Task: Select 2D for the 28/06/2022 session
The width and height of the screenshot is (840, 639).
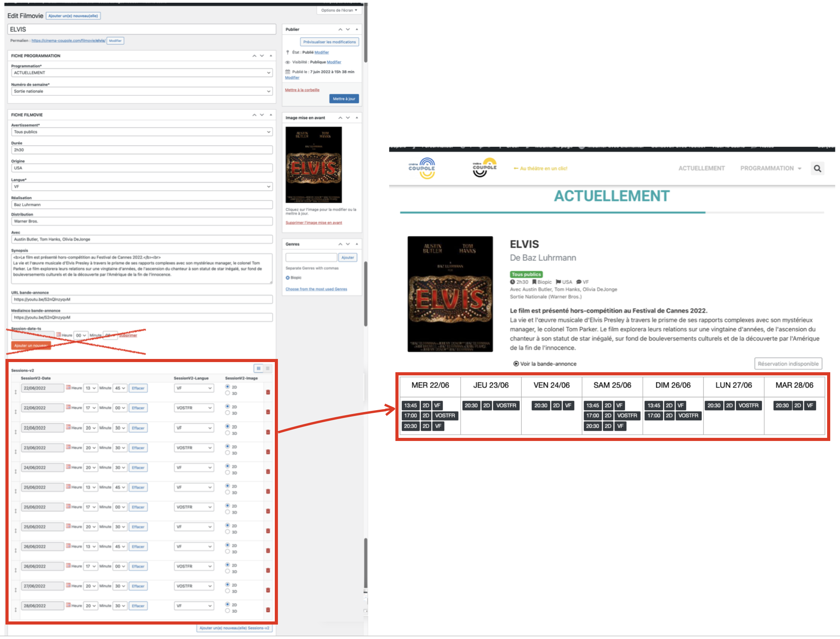Action: [x=228, y=604]
